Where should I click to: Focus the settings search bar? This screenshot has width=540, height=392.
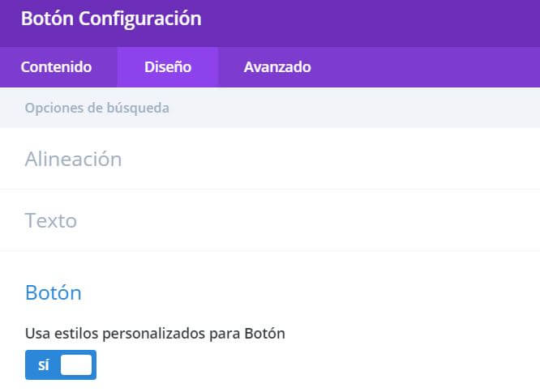tap(243, 108)
